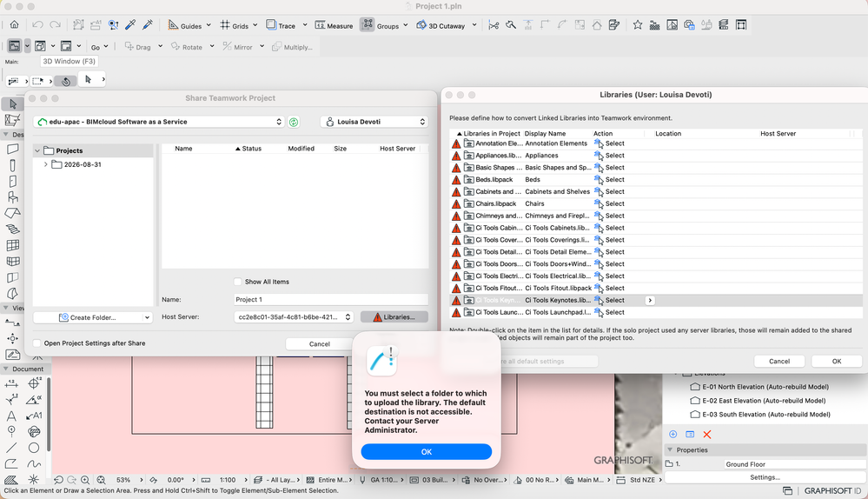
Task: Click the red X delete icon in Navigator
Action: pyautogui.click(x=707, y=434)
